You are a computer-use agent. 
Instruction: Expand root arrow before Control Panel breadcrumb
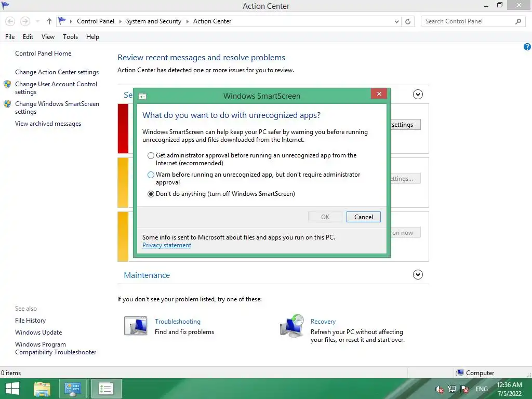coord(71,21)
